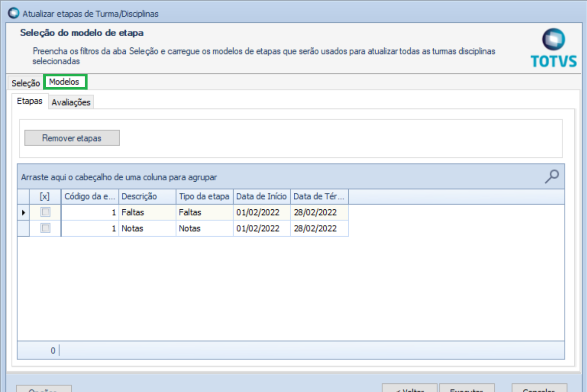Click the 28/02/2022 date in the Notas row
Viewport: 587px width, 392px height.
[x=319, y=229]
